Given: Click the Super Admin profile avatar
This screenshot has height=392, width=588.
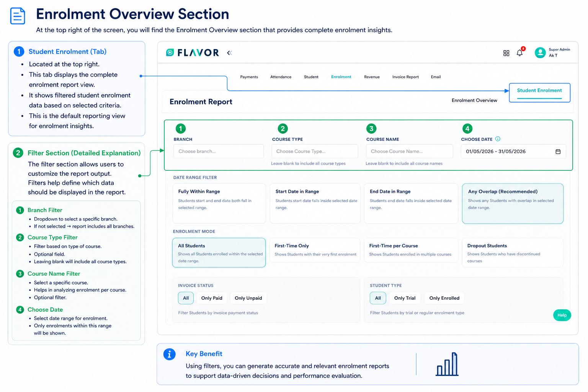Looking at the screenshot, I should pos(540,53).
